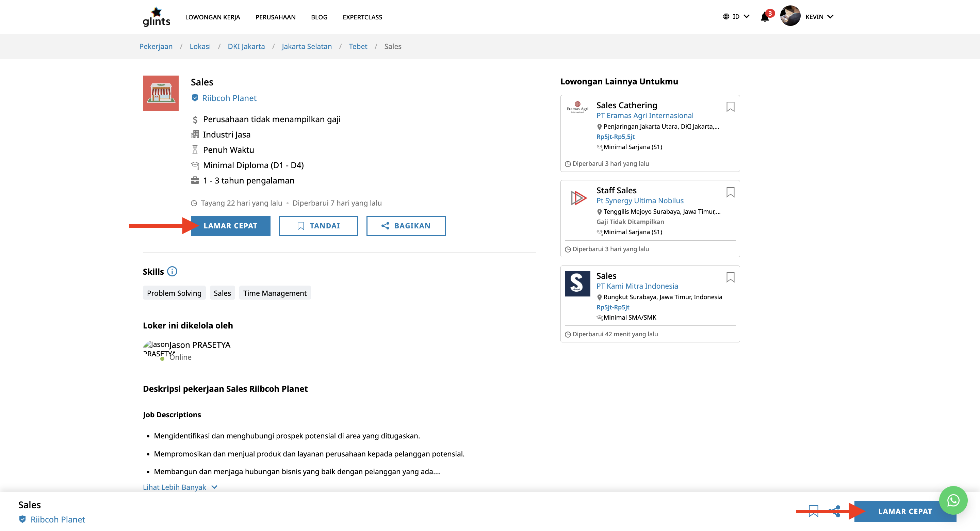The width and height of the screenshot is (980, 531).
Task: Open ExpertClass menu item
Action: pos(362,17)
